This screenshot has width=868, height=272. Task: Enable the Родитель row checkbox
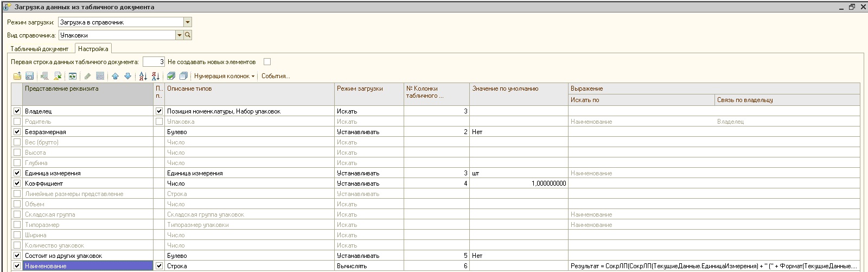(17, 121)
